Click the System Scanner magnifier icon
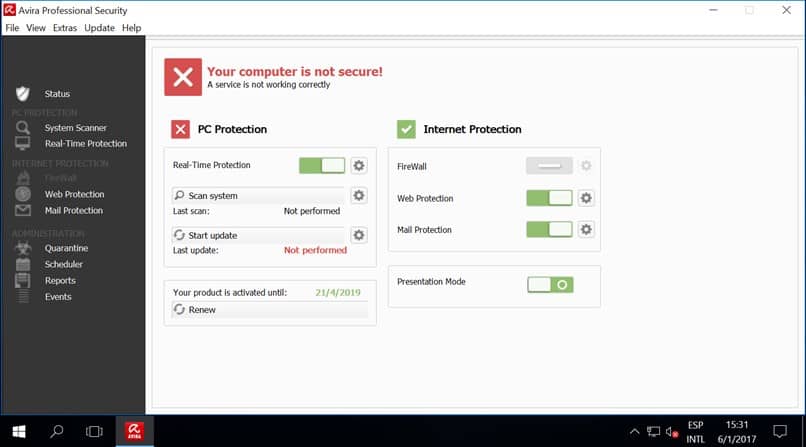 pos(23,127)
